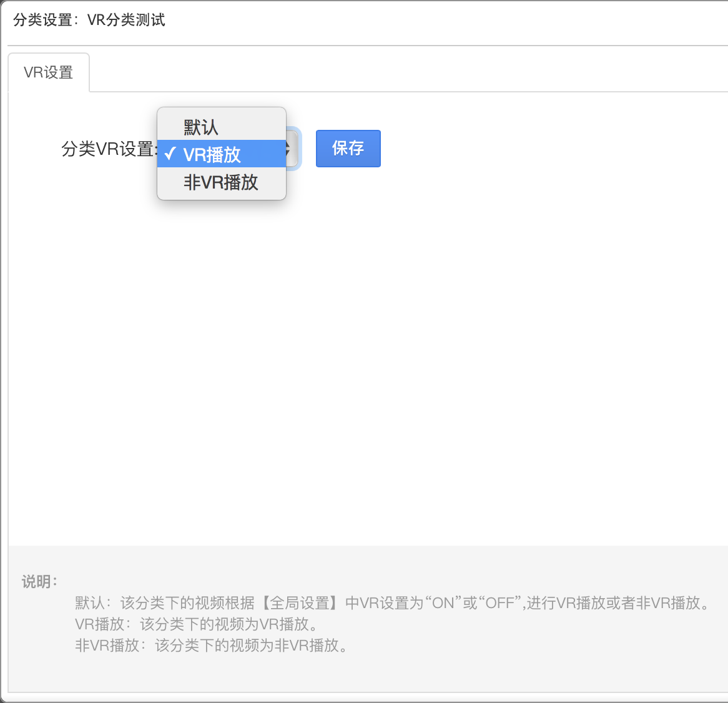This screenshot has height=703, width=728.
Task: Choose the highlighted VR播放 dropdown option
Action: click(x=212, y=154)
